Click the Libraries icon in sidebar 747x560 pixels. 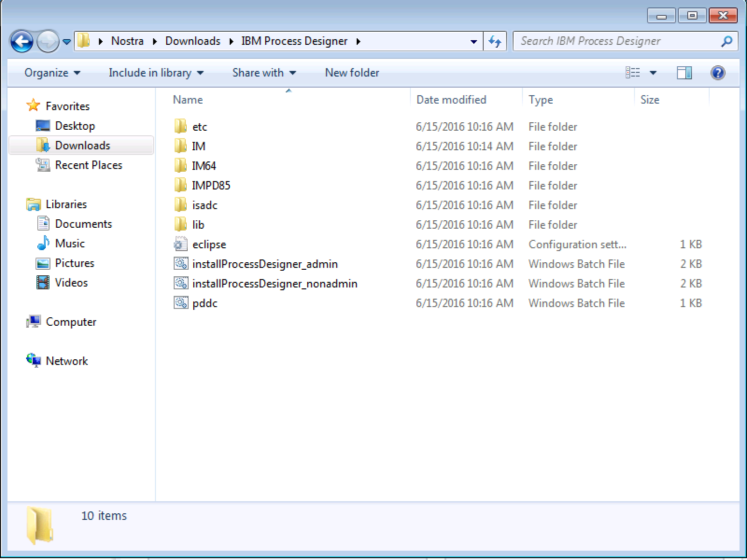pyautogui.click(x=33, y=204)
